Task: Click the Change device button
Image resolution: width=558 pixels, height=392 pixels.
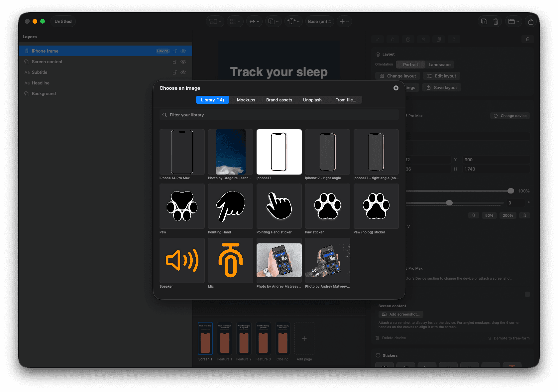Action: [510, 116]
